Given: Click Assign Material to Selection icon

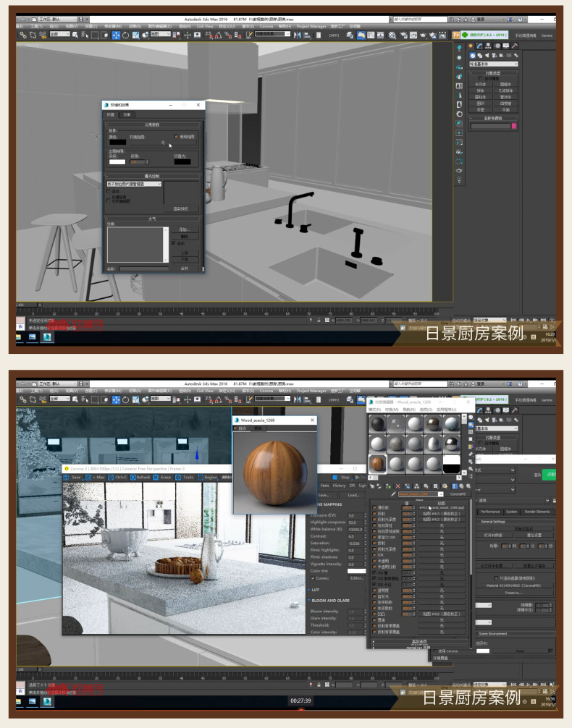Looking at the screenshot, I should click(x=388, y=486).
